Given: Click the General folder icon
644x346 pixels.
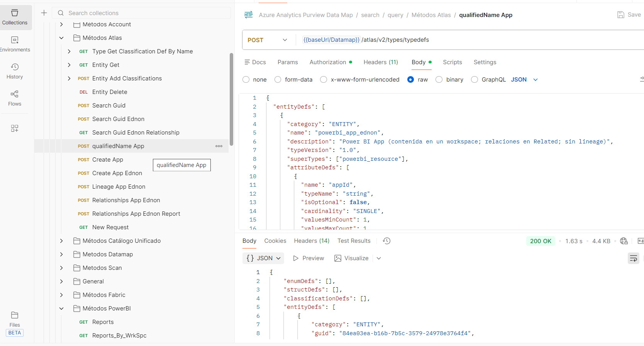Looking at the screenshot, I should coord(77,281).
